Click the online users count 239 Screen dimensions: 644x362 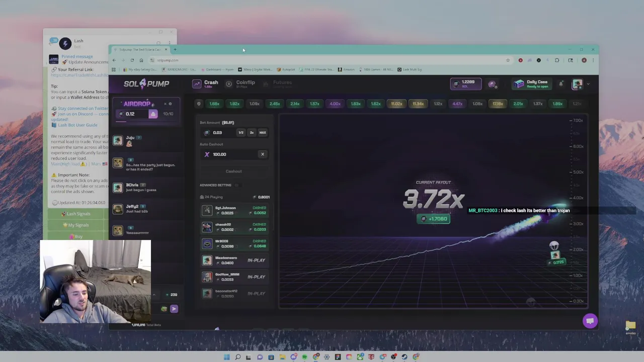coord(172,295)
